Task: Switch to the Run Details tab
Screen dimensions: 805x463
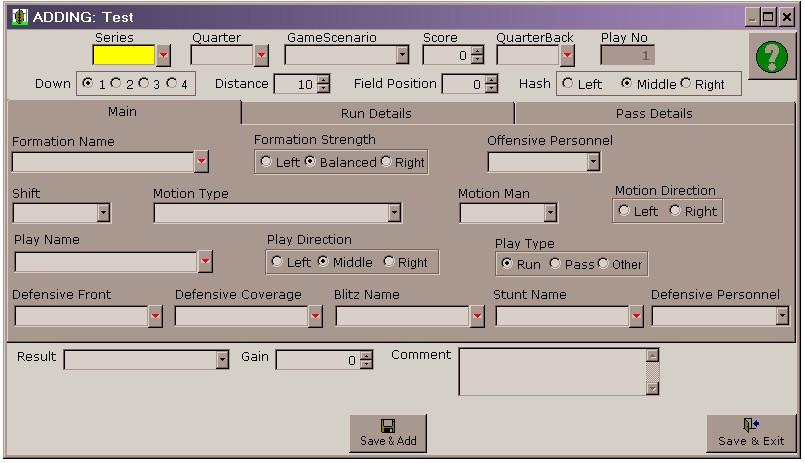Action: point(376,113)
